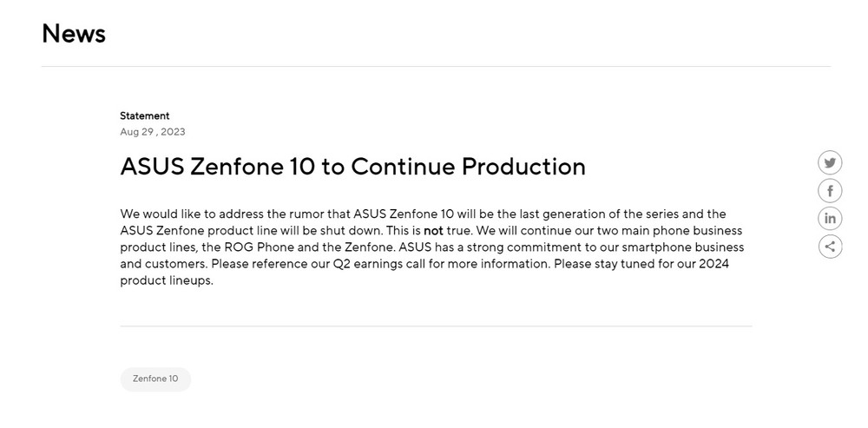Image resolution: width=868 pixels, height=428 pixels.
Task: Click the Aug 29, 2023 date
Action: [153, 132]
